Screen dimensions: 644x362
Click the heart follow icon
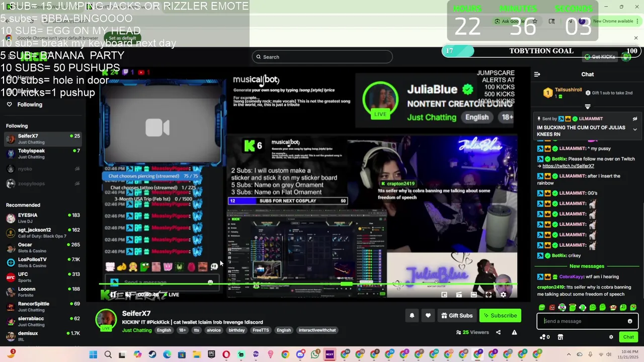[428, 316]
